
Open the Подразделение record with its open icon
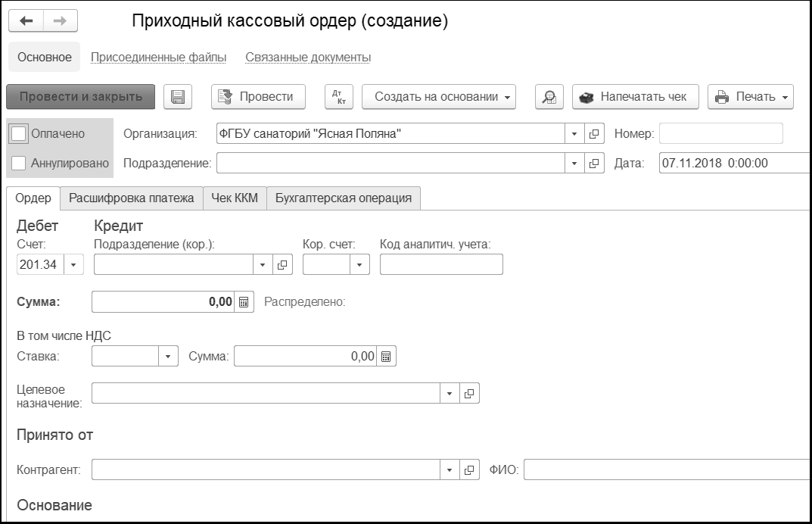click(594, 164)
